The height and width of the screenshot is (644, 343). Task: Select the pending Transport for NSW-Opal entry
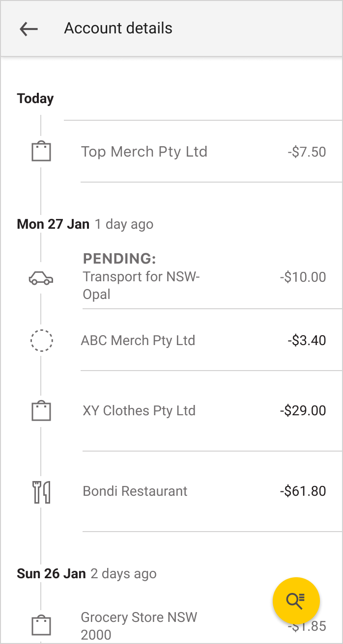pos(141,276)
